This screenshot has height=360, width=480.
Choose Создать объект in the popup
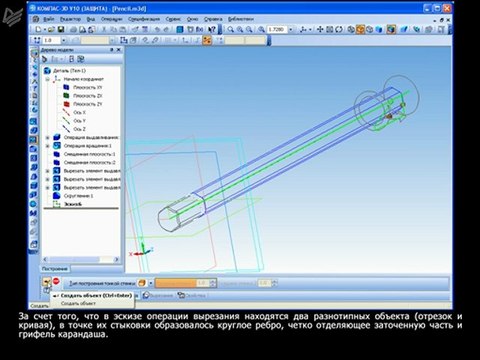pos(78,304)
